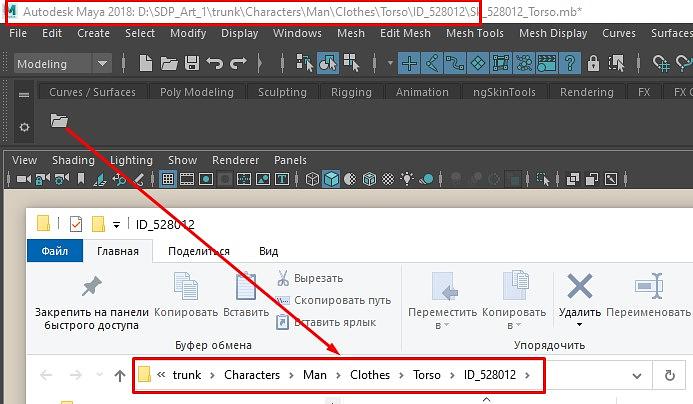Click the lock selection padlock icon
Screen dimensions: 693x404
tap(593, 63)
